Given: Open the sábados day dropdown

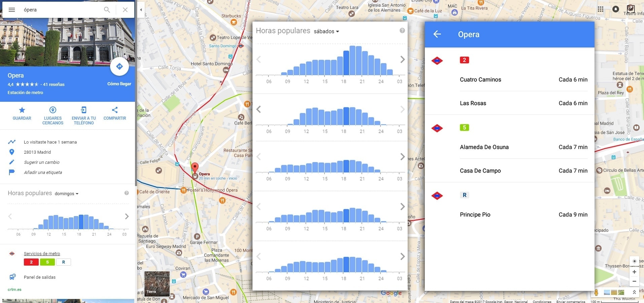Looking at the screenshot, I should pyautogui.click(x=326, y=31).
